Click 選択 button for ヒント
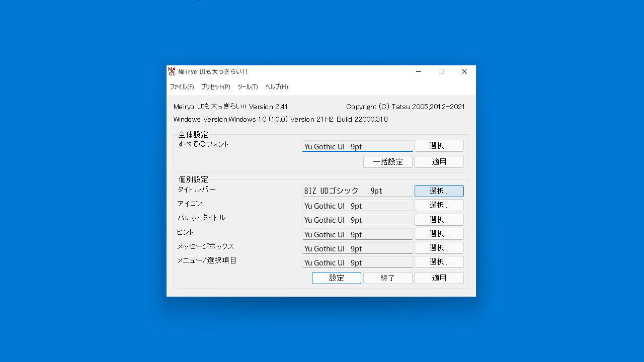The width and height of the screenshot is (644, 362). [x=439, y=234]
